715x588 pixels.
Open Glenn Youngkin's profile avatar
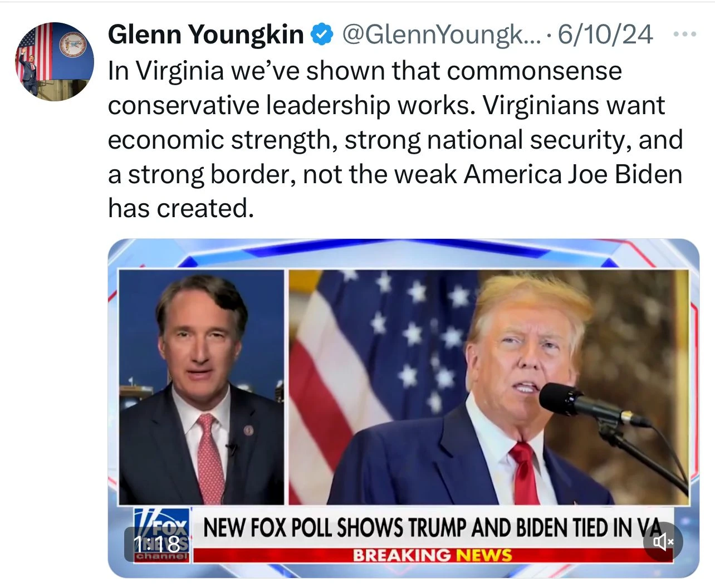click(54, 61)
